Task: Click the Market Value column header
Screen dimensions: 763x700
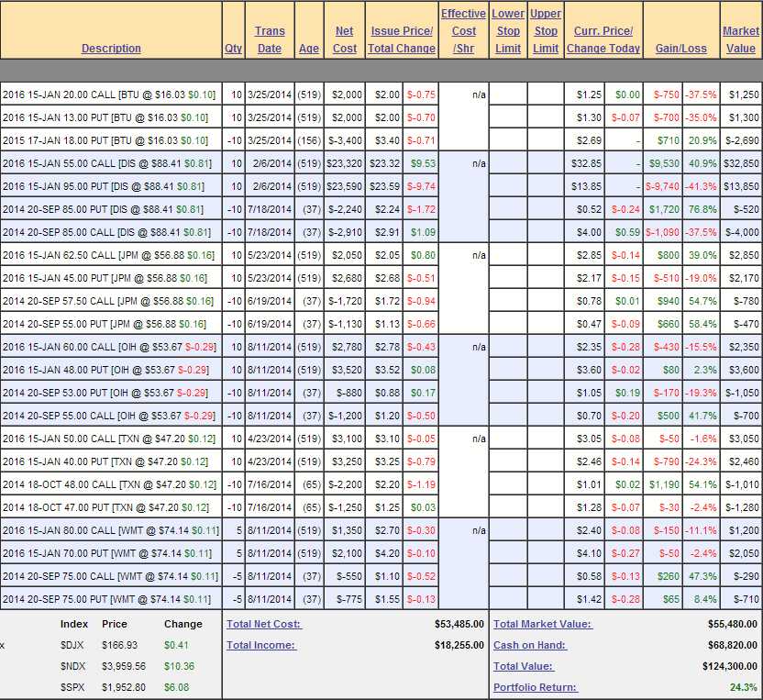Action: pos(740,39)
